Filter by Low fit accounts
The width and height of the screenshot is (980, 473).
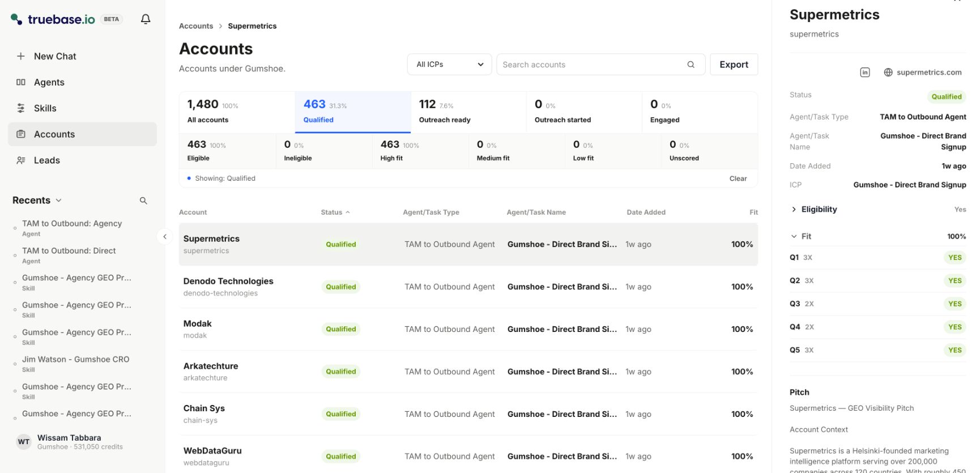point(613,151)
